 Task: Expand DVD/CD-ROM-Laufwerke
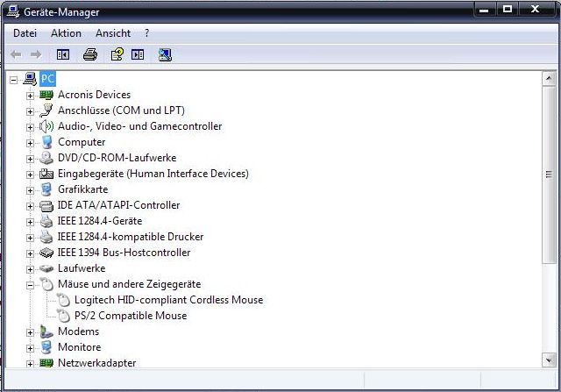click(30, 159)
